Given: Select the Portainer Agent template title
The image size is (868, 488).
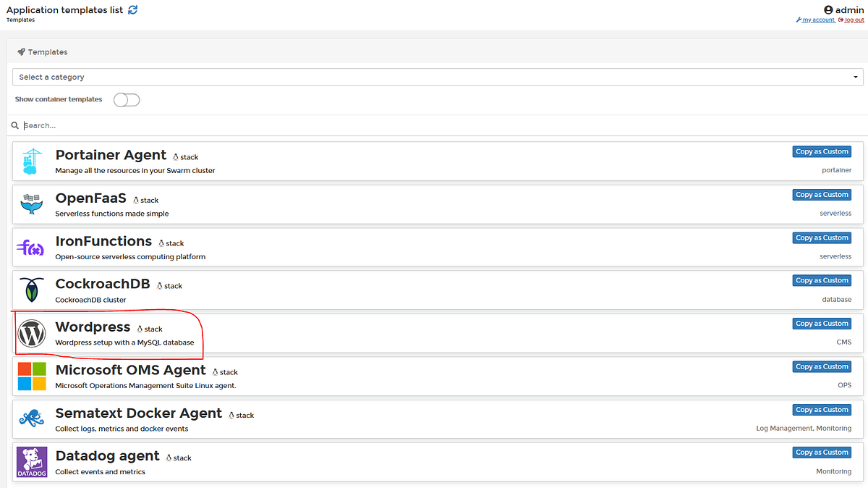Looking at the screenshot, I should pos(111,155).
